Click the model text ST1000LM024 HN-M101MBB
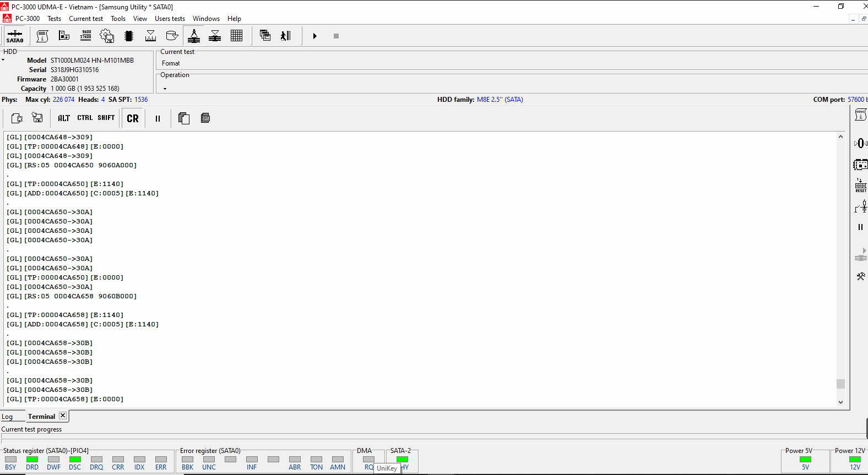 pos(92,61)
